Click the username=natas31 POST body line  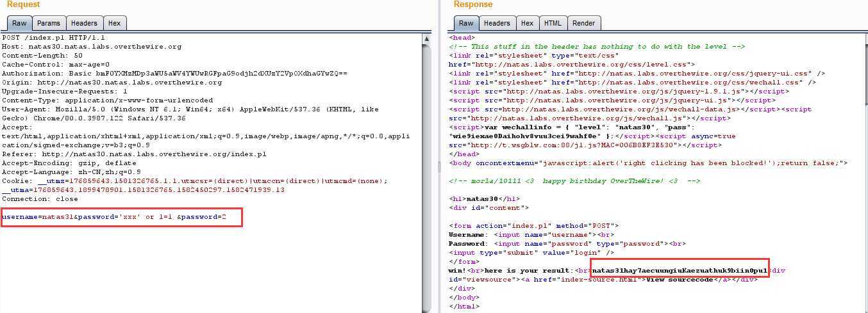(114, 217)
